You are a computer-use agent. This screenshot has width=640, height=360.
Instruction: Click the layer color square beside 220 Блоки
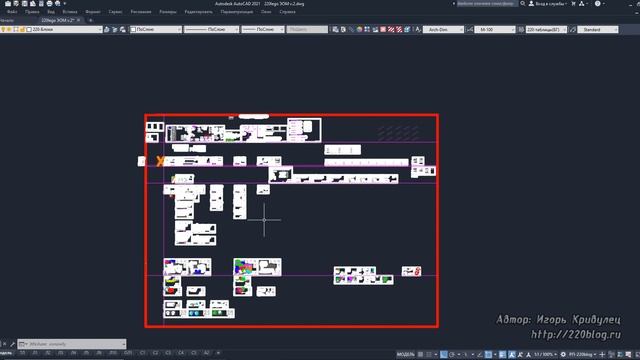(x=29, y=29)
